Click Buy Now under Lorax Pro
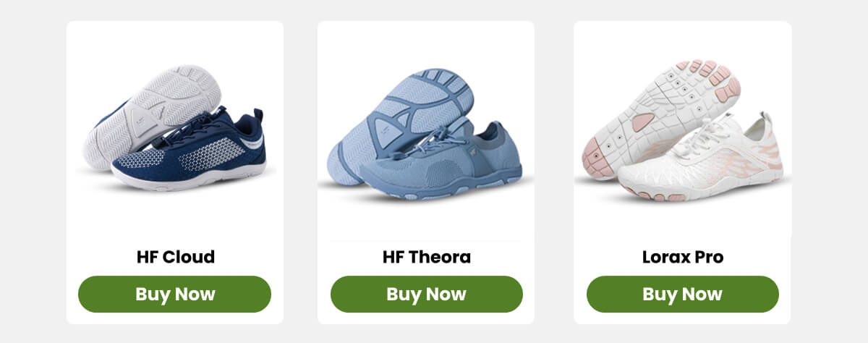Screen dimensions: 868x343 (682, 294)
